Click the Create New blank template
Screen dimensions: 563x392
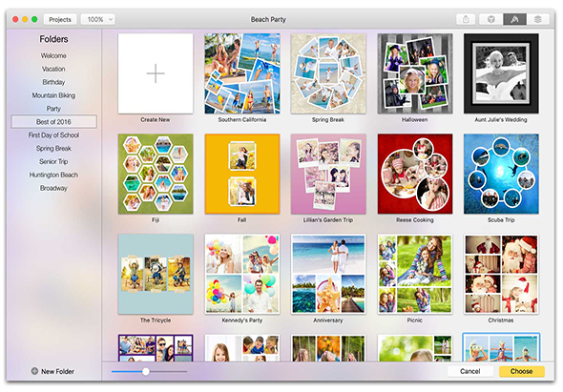pyautogui.click(x=156, y=73)
